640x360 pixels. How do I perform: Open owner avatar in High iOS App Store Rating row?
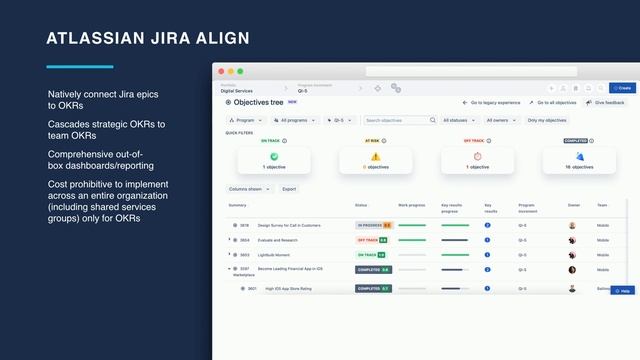(x=572, y=289)
